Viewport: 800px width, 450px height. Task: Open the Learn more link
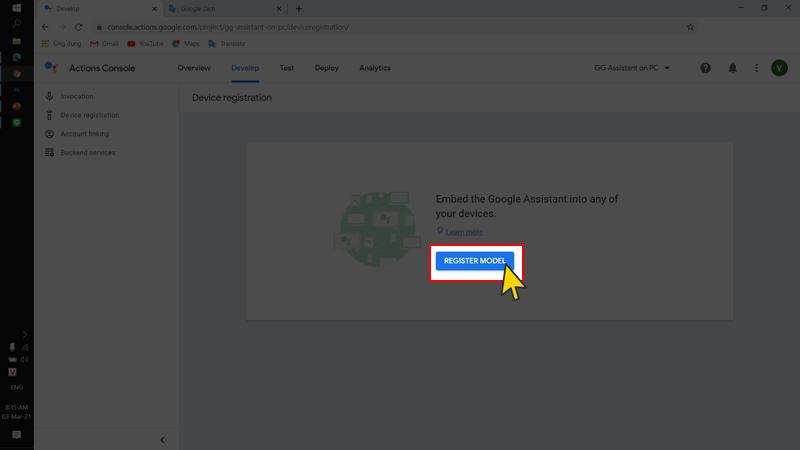pos(464,232)
